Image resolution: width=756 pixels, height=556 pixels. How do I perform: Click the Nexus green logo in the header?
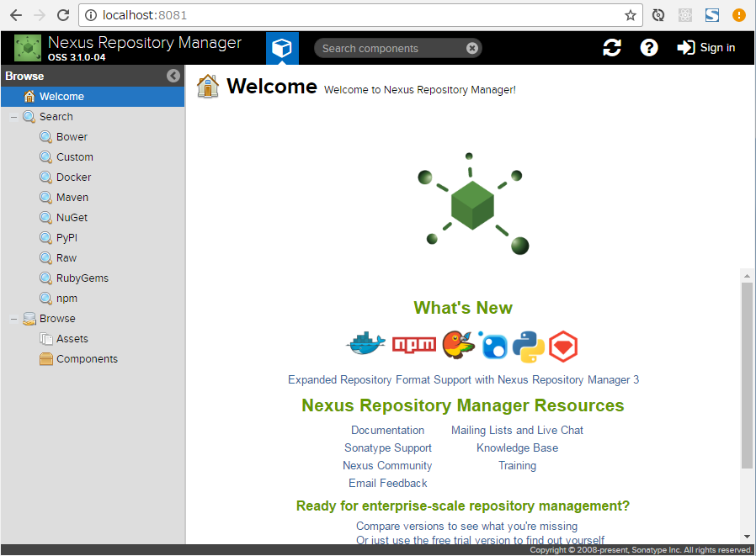point(28,47)
